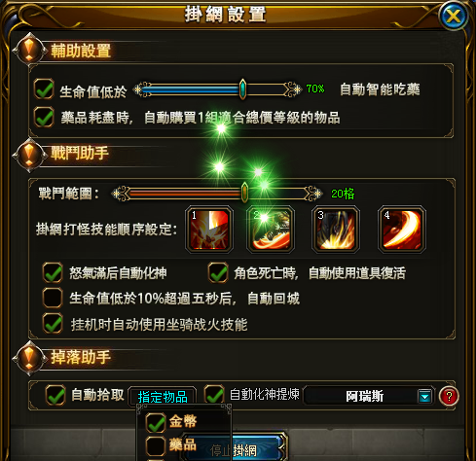Click the 掉落助手 section gem icon
476x461 pixels.
point(29,359)
